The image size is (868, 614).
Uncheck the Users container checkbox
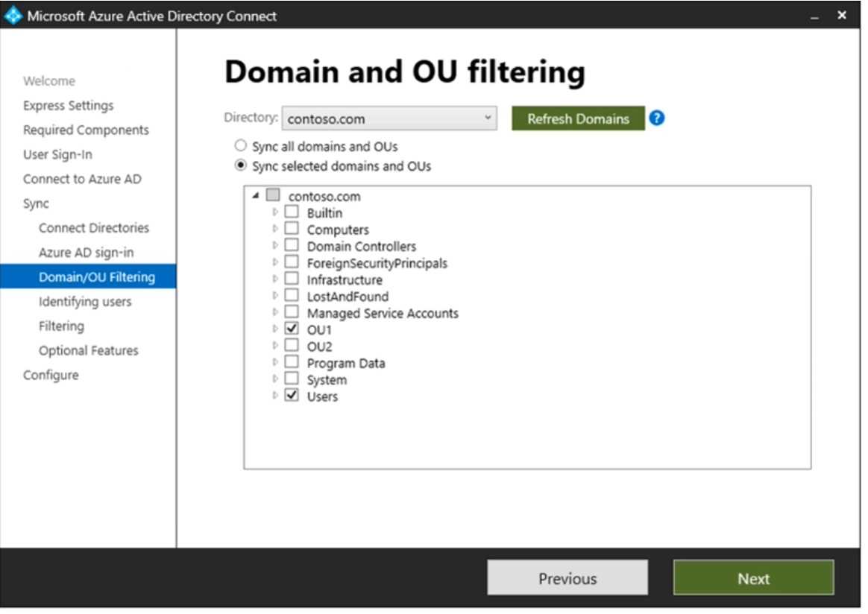(x=292, y=396)
